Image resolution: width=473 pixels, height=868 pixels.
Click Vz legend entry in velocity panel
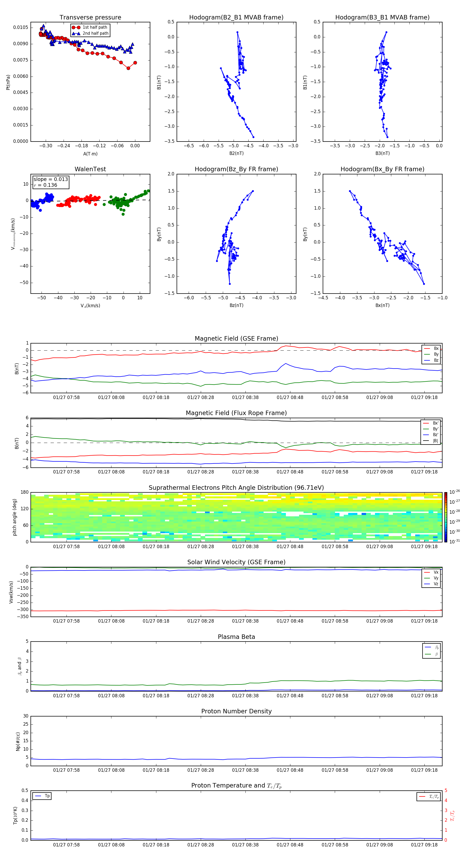(431, 584)
